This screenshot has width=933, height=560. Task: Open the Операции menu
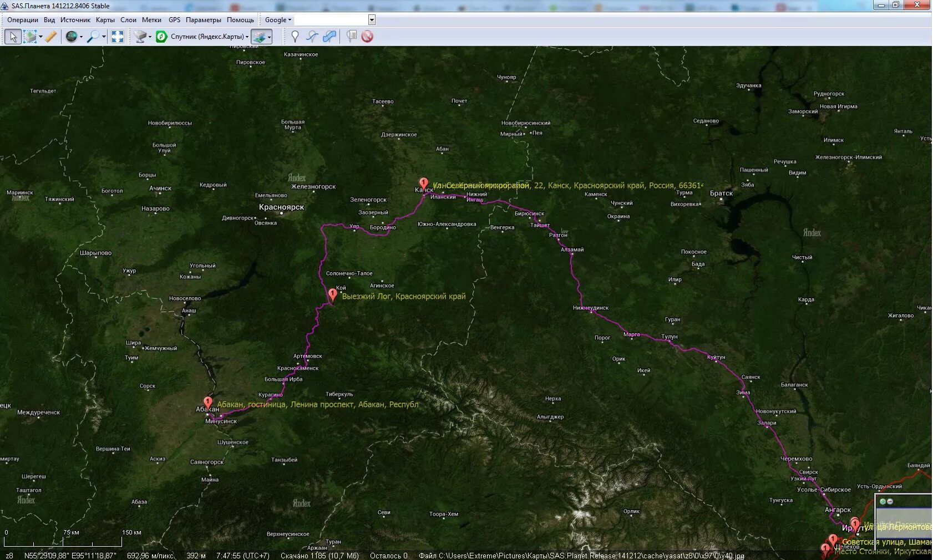(23, 20)
